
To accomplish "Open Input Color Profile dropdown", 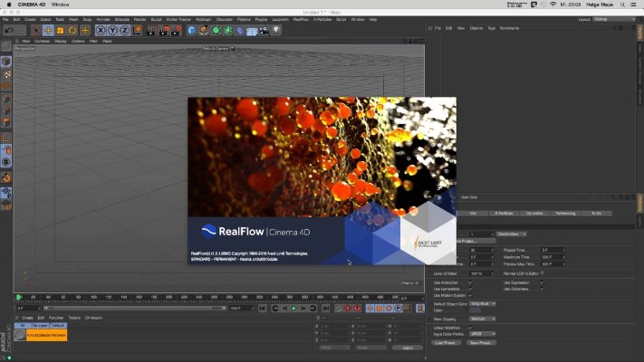I will [483, 334].
